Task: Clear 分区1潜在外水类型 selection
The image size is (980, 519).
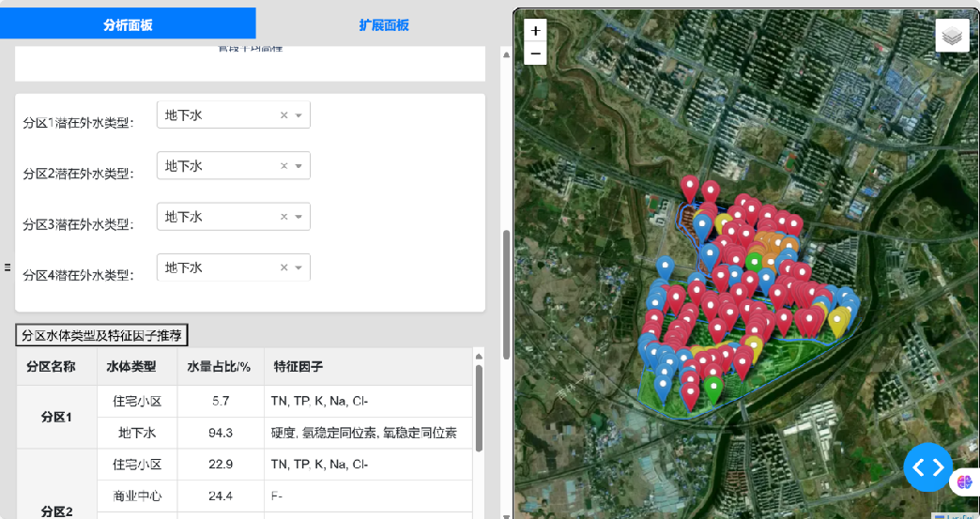Action: coord(283,115)
